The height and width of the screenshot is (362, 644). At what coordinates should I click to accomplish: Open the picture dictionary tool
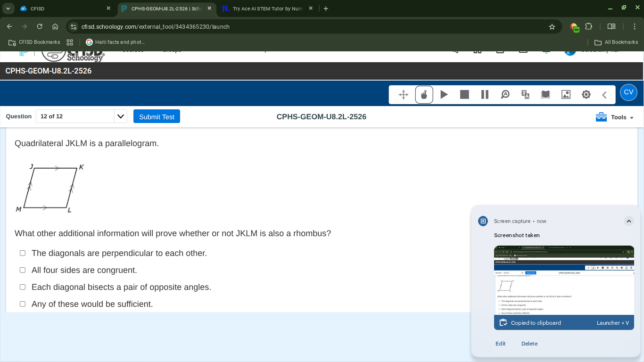click(566, 95)
